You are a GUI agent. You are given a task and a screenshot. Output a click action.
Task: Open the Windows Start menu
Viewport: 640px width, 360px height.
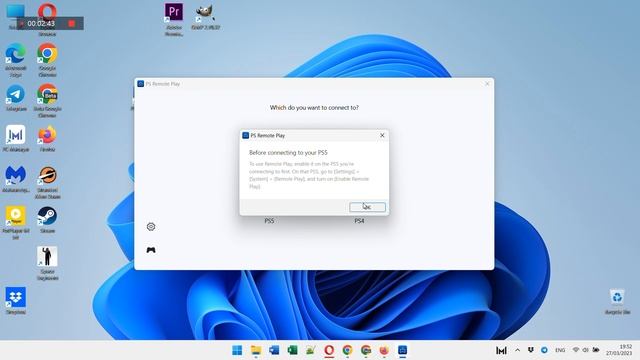pyautogui.click(x=237, y=350)
